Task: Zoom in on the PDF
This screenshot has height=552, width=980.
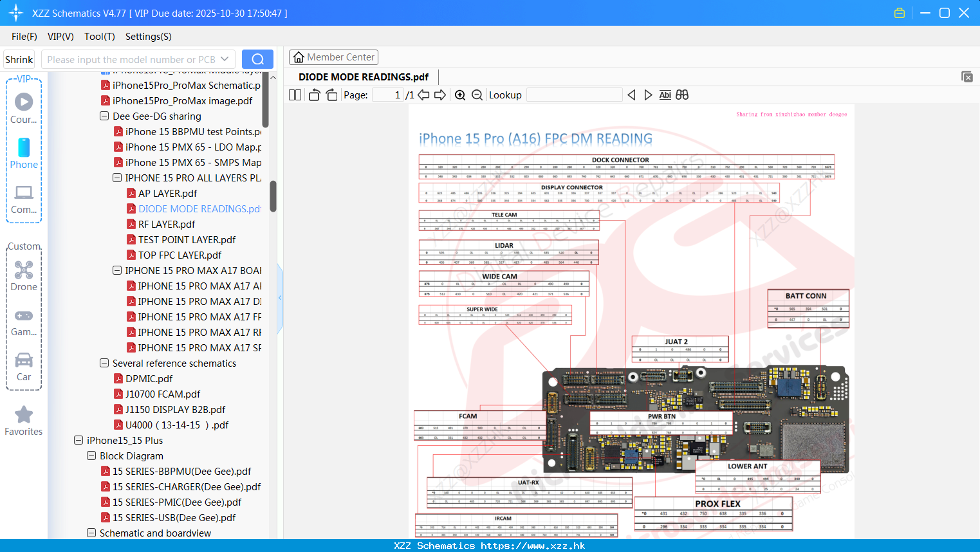Action: 460,95
